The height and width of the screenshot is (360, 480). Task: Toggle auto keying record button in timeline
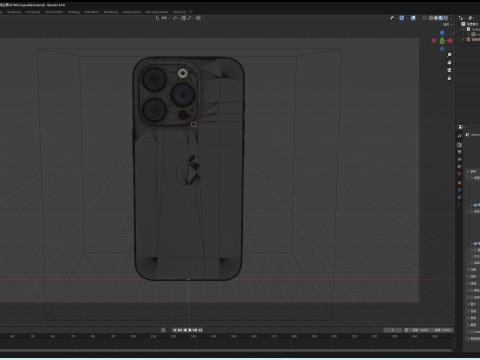[163, 330]
